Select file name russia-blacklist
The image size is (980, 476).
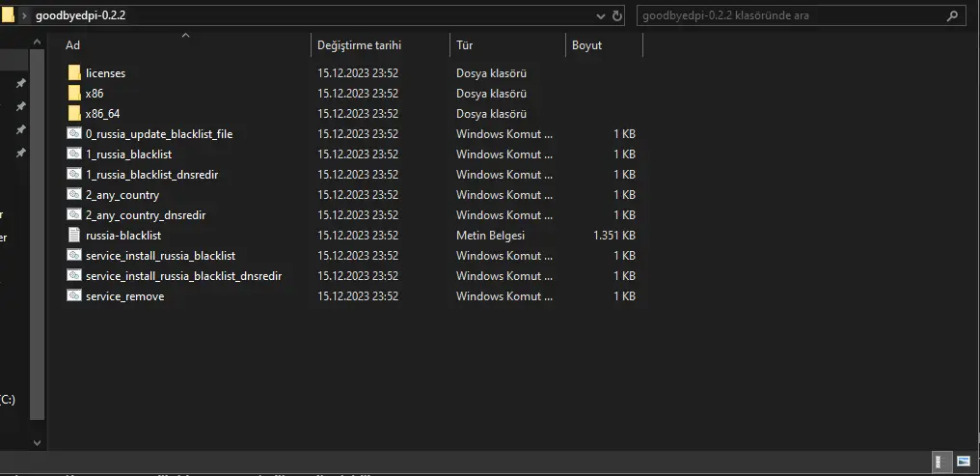tap(123, 236)
